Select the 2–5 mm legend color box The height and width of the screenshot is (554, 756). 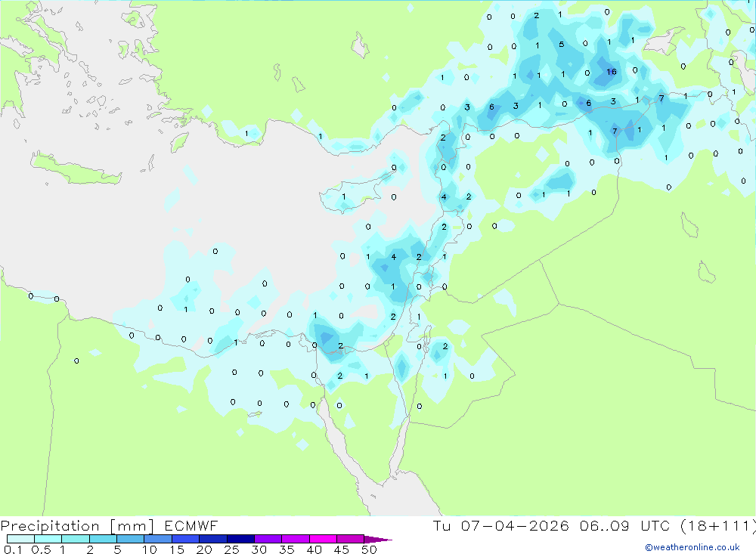point(103,539)
